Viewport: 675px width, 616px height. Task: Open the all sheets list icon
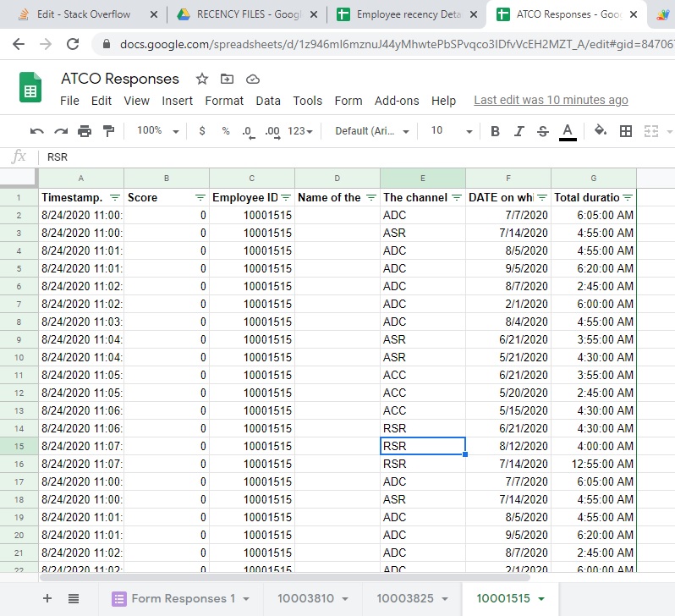pos(74,598)
